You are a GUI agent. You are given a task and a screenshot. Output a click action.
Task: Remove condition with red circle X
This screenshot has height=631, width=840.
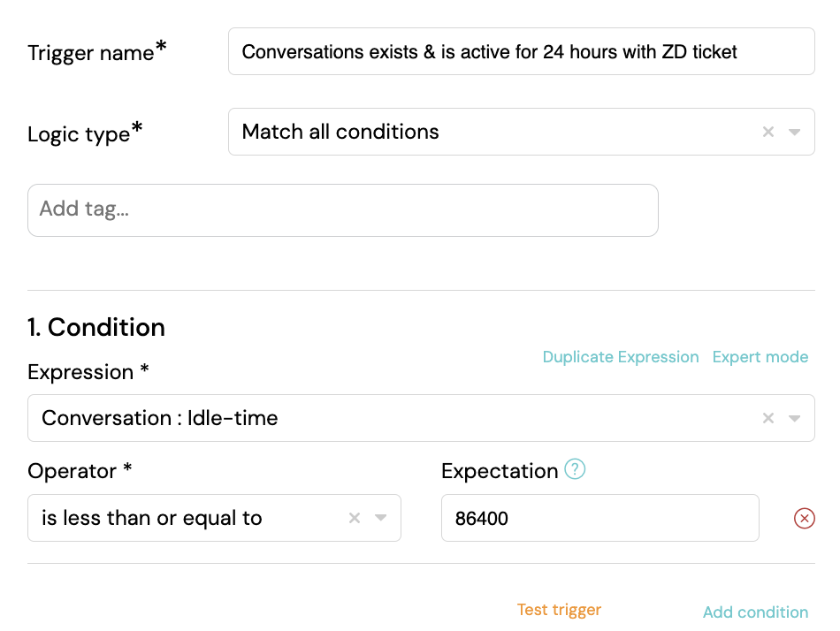pos(804,518)
